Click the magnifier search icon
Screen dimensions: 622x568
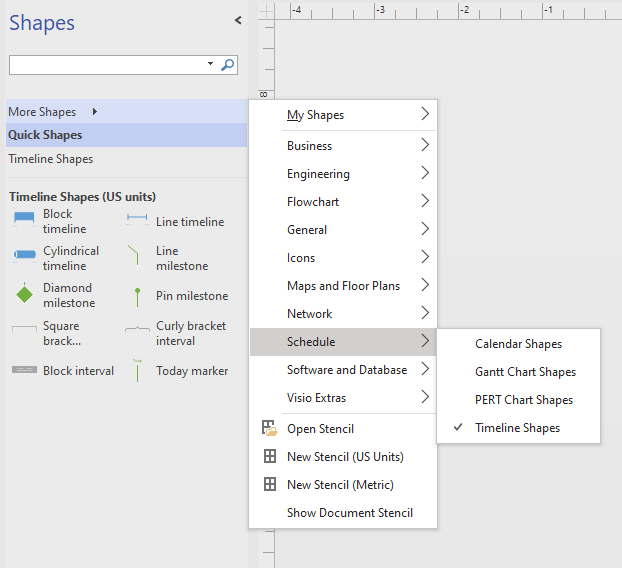click(x=227, y=65)
